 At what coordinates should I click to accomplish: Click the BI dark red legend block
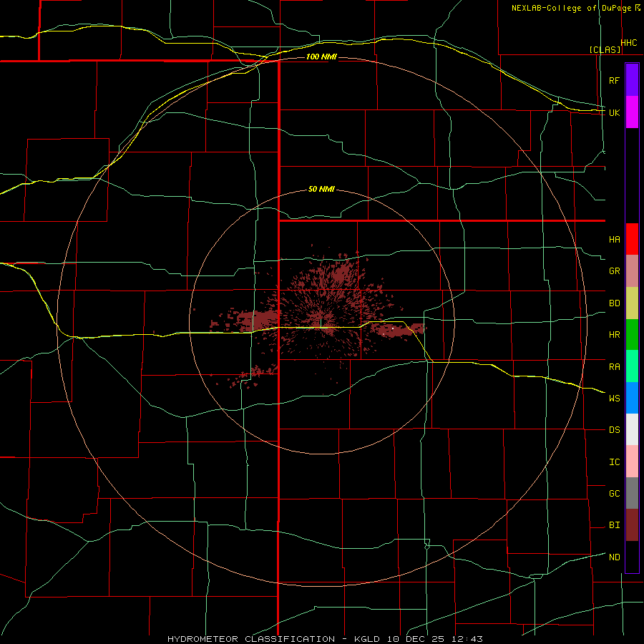[632, 525]
